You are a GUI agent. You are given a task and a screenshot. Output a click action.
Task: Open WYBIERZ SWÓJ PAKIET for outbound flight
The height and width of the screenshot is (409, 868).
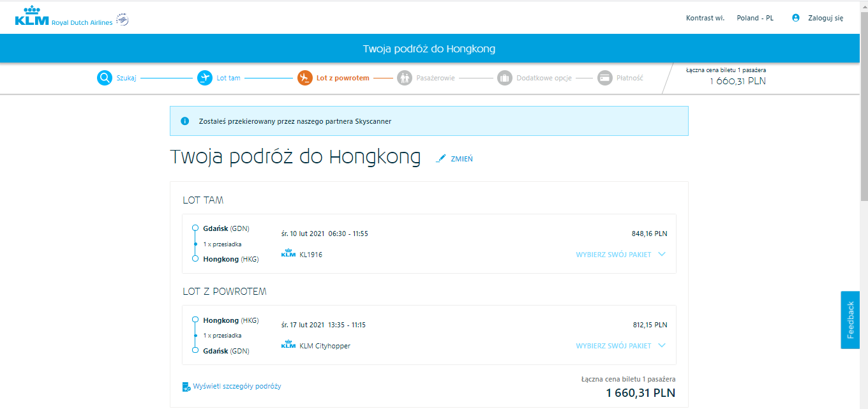(613, 255)
